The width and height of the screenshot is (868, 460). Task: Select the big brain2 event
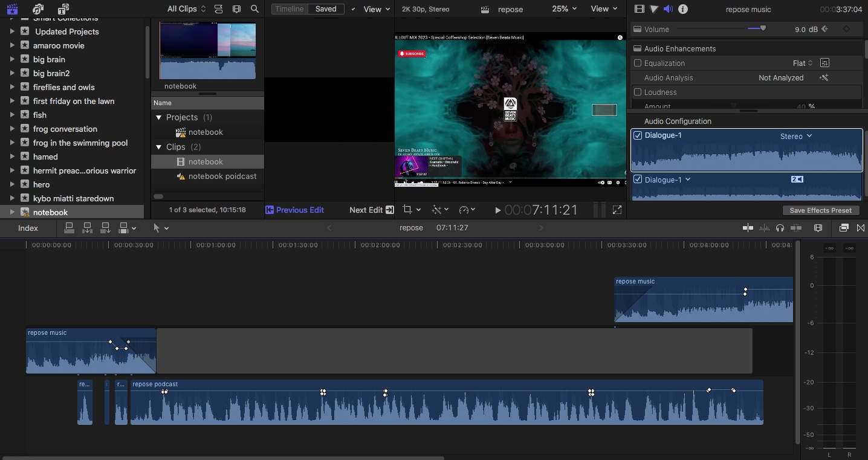click(51, 73)
